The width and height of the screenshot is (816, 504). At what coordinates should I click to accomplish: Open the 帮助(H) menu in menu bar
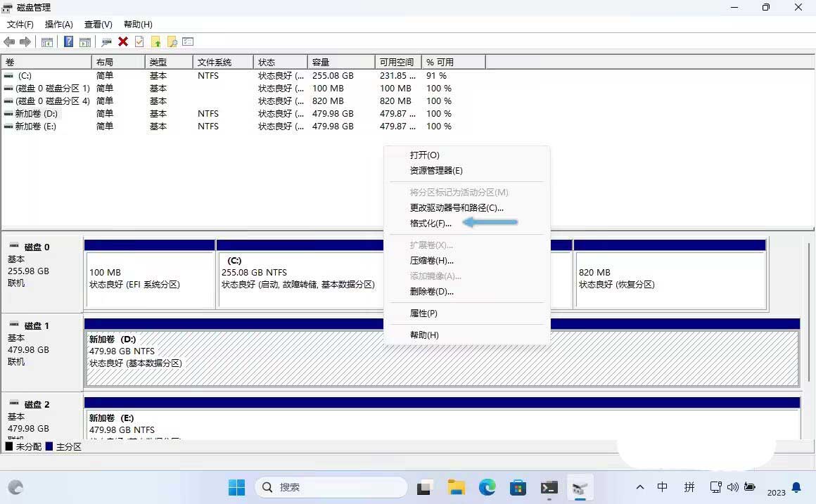[x=138, y=25]
